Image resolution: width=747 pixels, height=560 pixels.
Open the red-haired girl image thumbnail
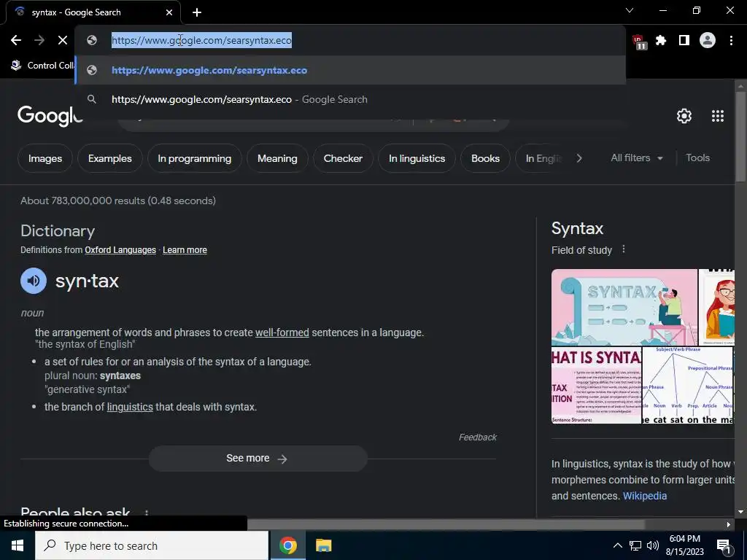pyautogui.click(x=716, y=307)
